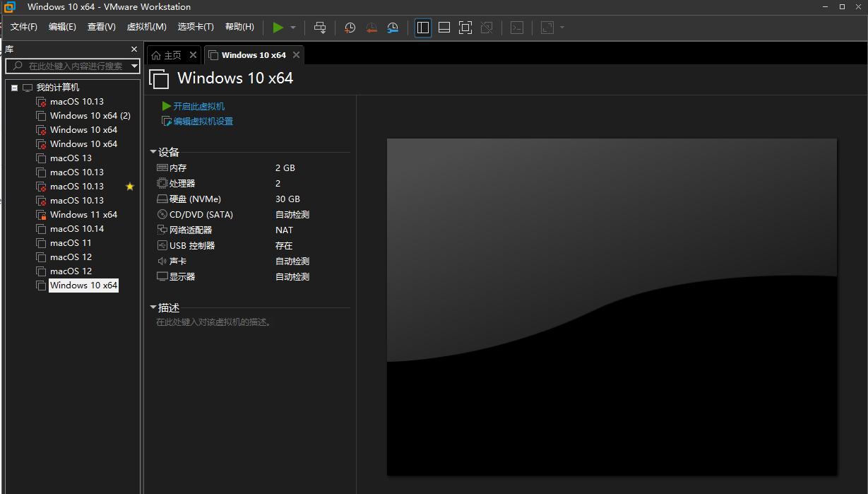868x494 pixels.
Task: Click the USB 控制器 device row
Action: [252, 246]
